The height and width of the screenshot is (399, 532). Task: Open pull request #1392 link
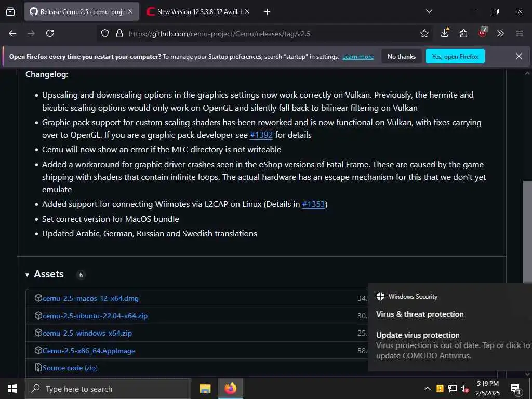[x=261, y=135]
